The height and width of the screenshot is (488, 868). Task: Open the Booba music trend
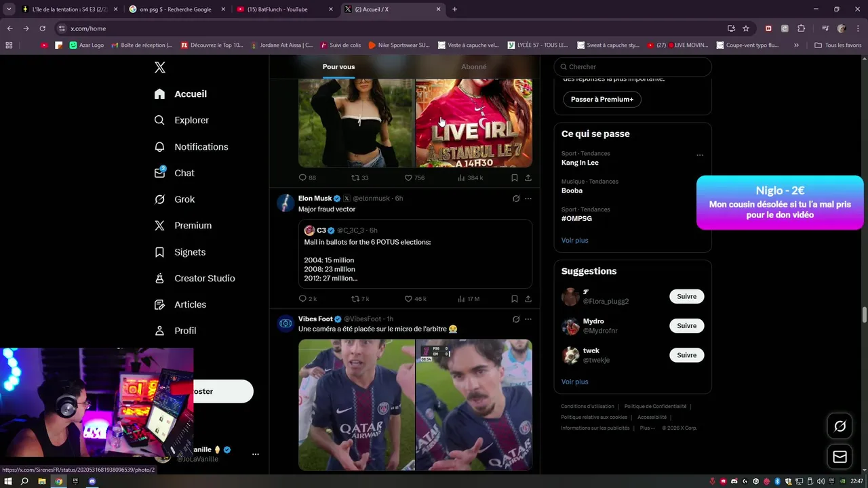[572, 190]
